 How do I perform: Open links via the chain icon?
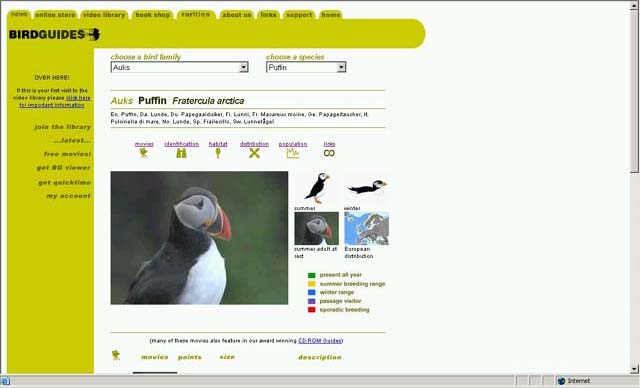(x=329, y=153)
